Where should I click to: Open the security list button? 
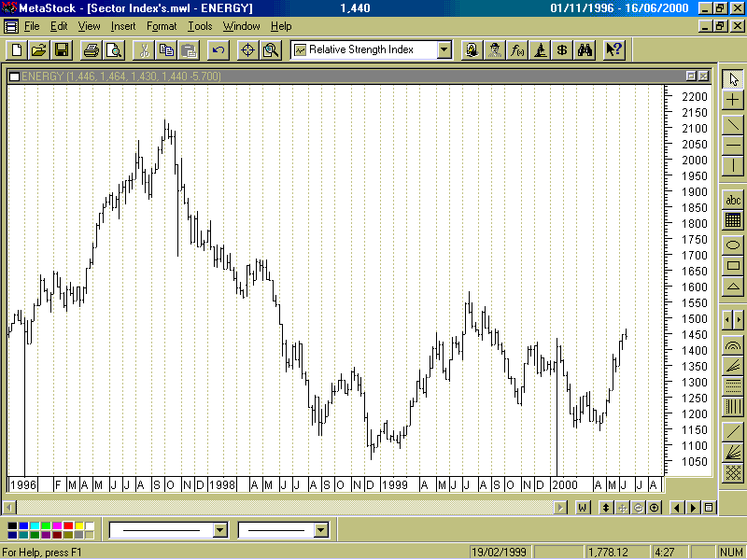[x=709, y=508]
